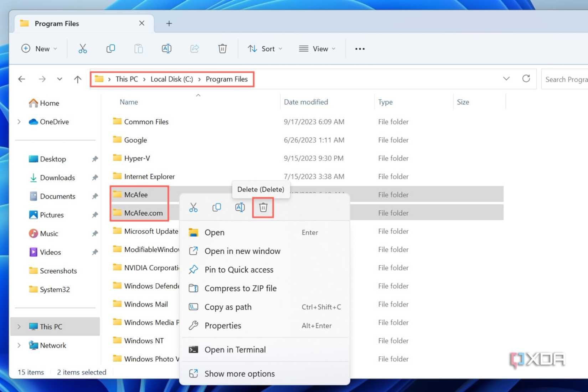Click Show more options
Viewport: 588px width, 392px height.
coord(239,373)
